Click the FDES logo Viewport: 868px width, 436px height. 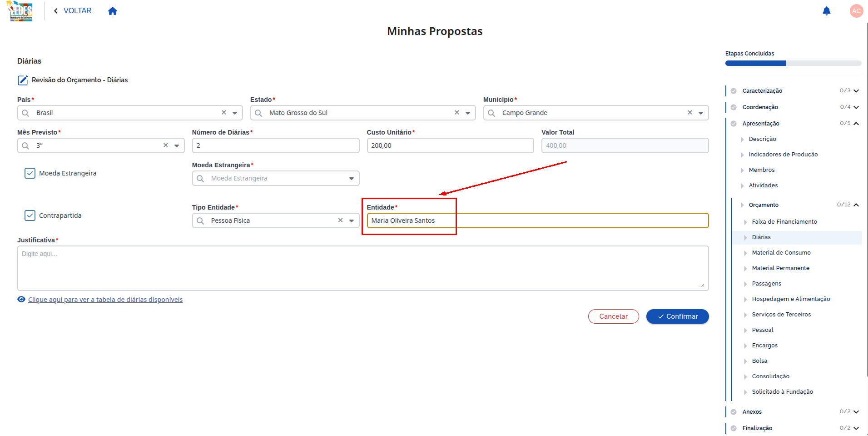20,11
